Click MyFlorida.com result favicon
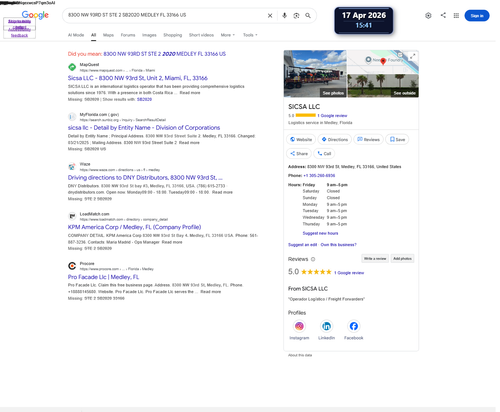The image size is (500, 412). tap(72, 117)
